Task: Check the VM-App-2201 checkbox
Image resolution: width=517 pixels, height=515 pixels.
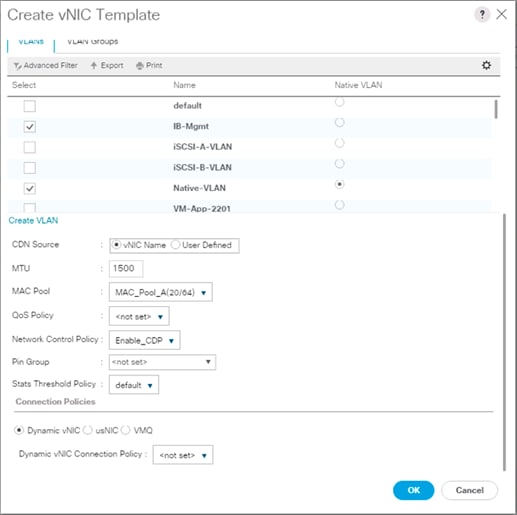Action: click(30, 208)
